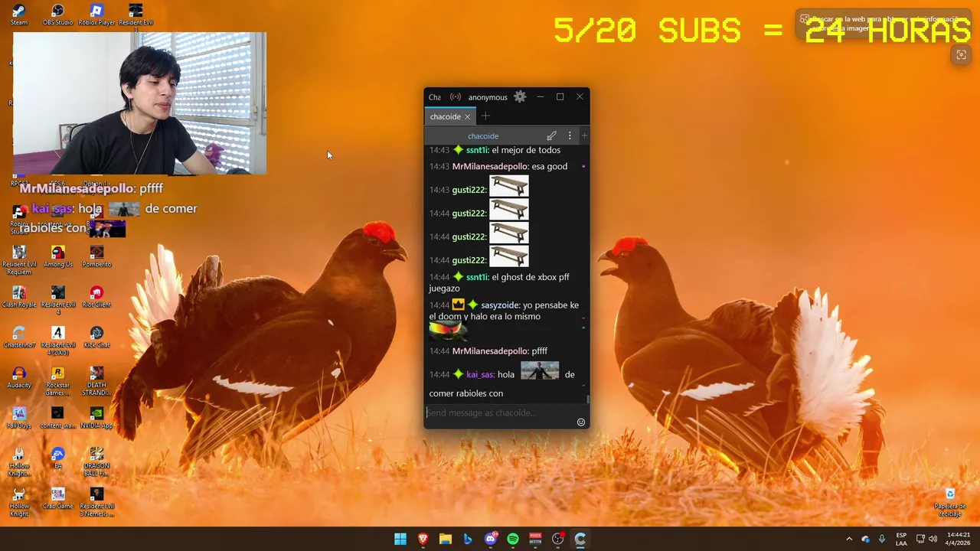Image resolution: width=980 pixels, height=551 pixels.
Task: Click the anonymous account label
Action: (488, 97)
